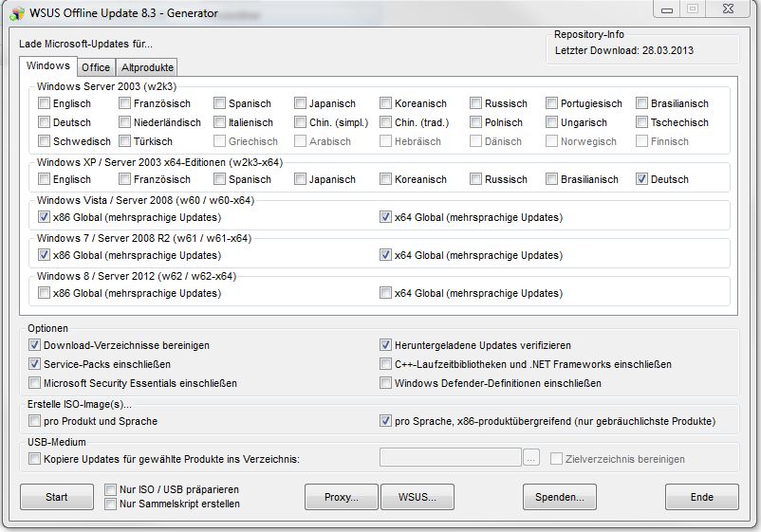Open the Proxy settings button

click(x=341, y=497)
